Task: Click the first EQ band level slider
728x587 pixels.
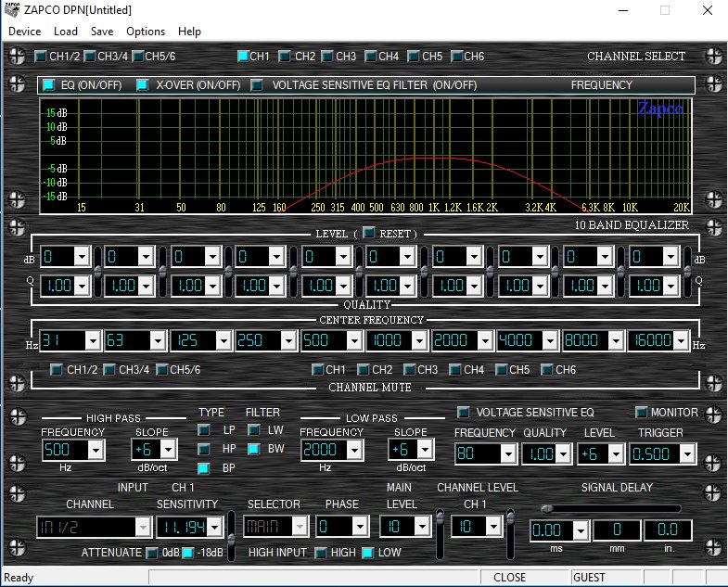Action: 97,271
